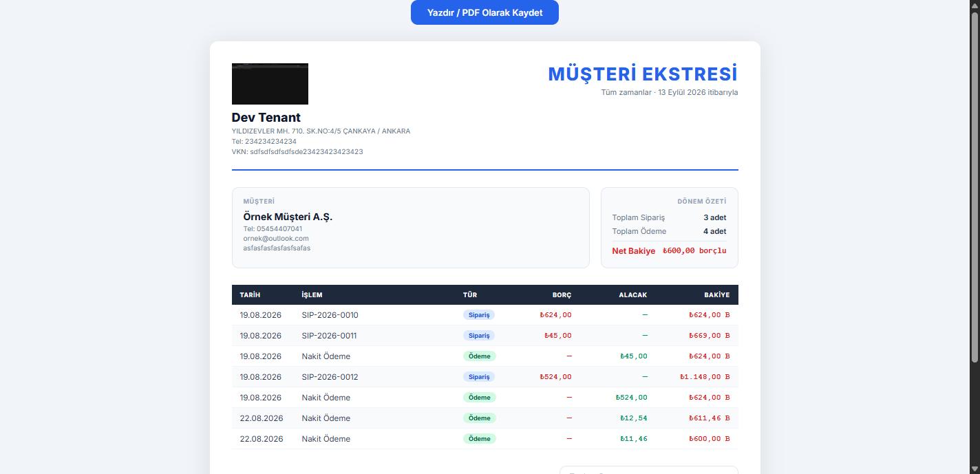Click the asfasfasfasfasfsafas note text
This screenshot has height=474, width=980.
[277, 248]
